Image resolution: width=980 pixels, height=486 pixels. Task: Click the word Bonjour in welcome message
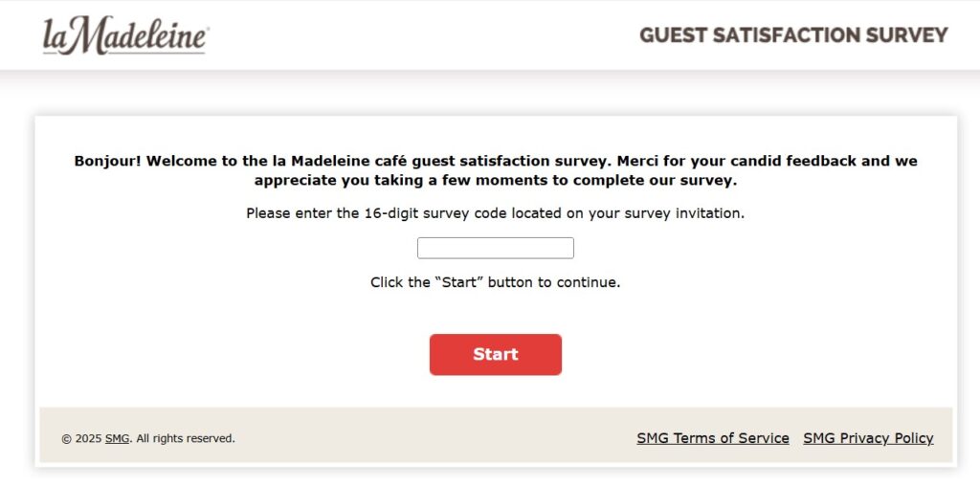108,161
